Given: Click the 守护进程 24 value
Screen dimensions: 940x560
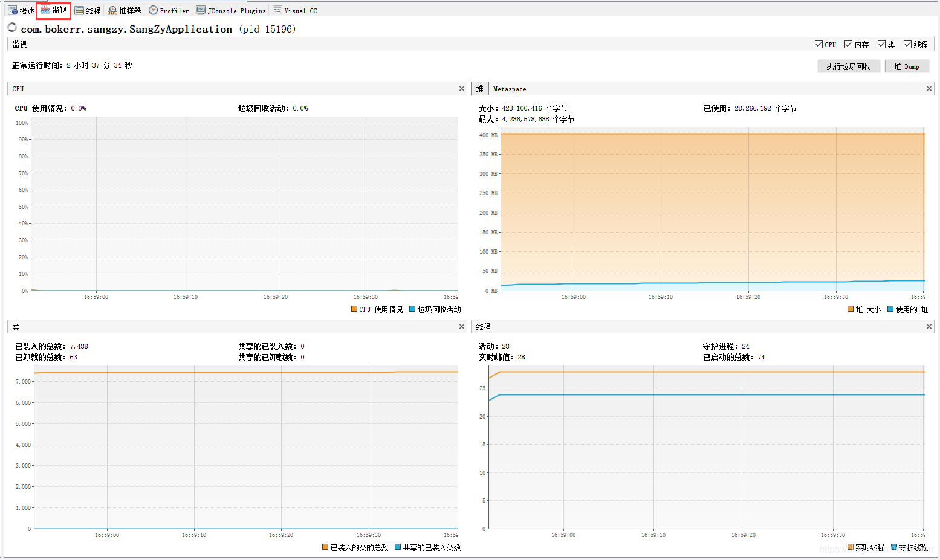Looking at the screenshot, I should pyautogui.click(x=746, y=346).
